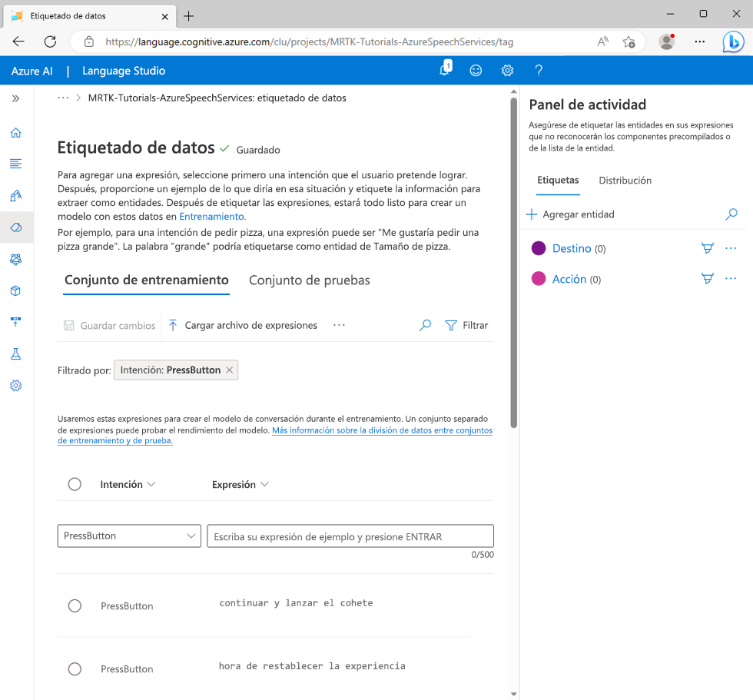This screenshot has height=700, width=753.
Task: Close the Etiquetado de datos browser tab
Action: pyautogui.click(x=164, y=16)
